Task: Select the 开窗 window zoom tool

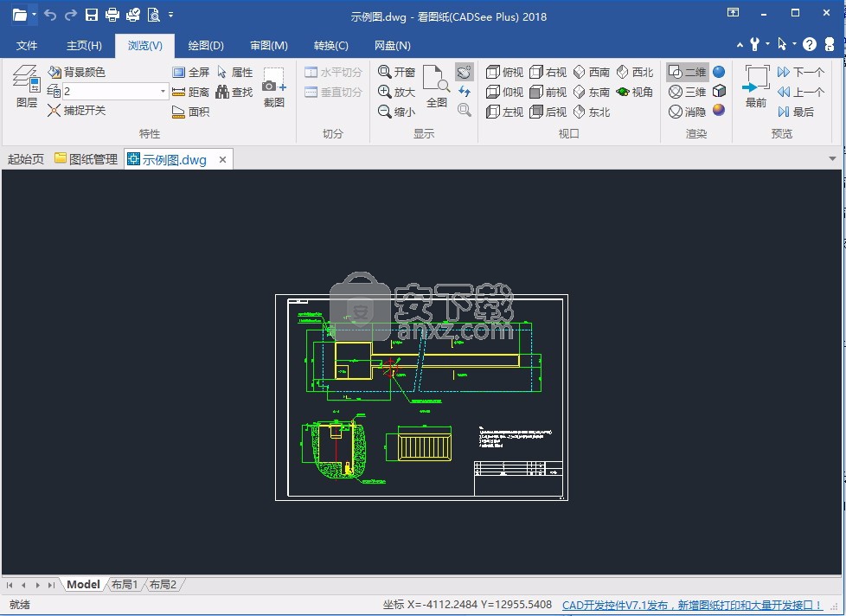Action: 396,72
